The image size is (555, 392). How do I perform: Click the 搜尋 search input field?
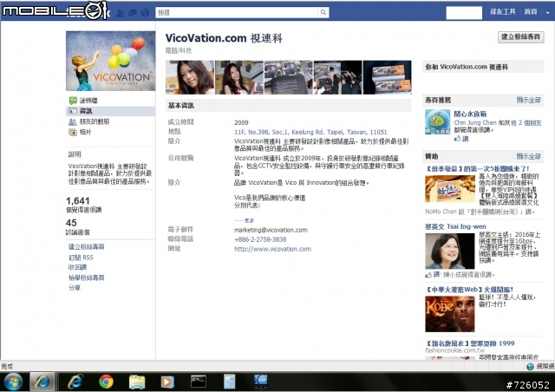pos(237,12)
